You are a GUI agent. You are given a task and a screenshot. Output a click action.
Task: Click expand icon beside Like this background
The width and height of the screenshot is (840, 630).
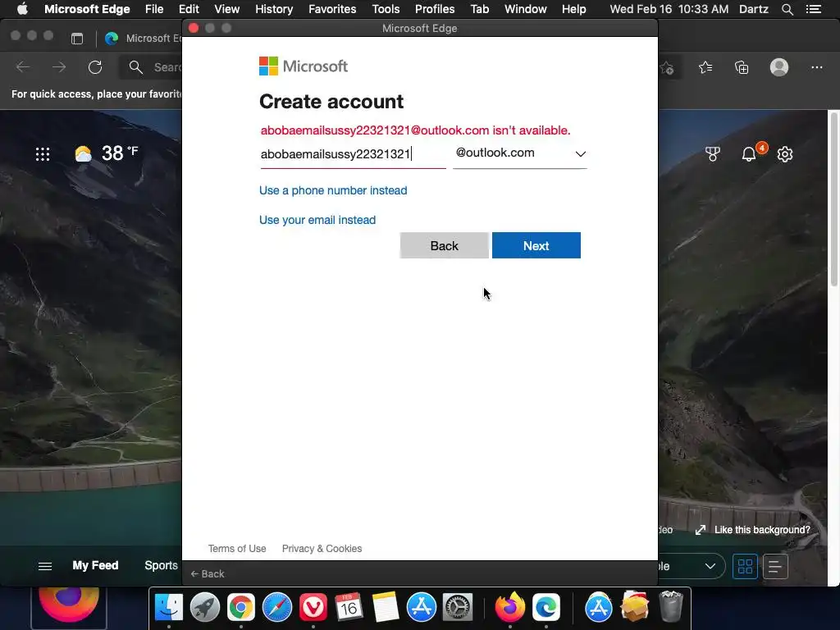pos(701,530)
